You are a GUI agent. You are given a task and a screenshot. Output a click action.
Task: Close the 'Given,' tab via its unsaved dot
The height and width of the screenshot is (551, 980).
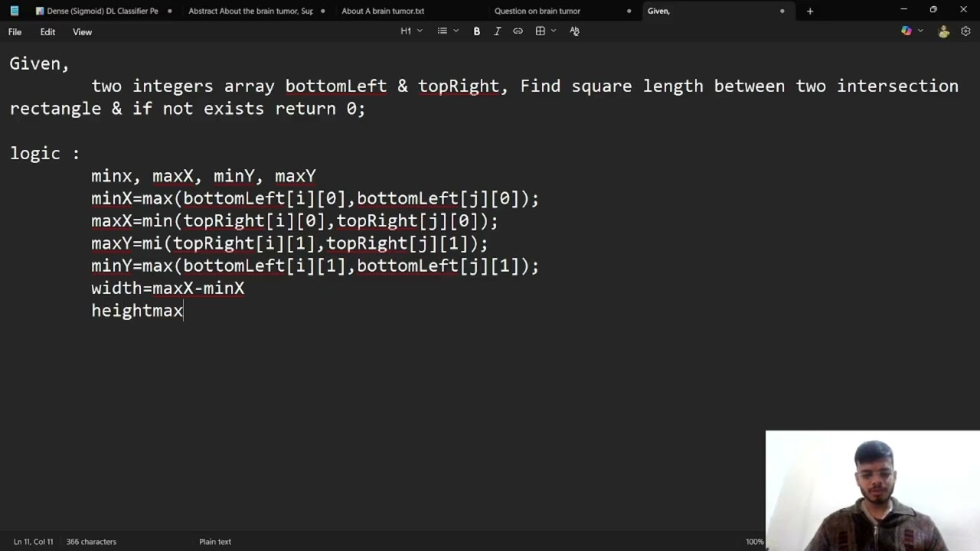click(x=782, y=11)
